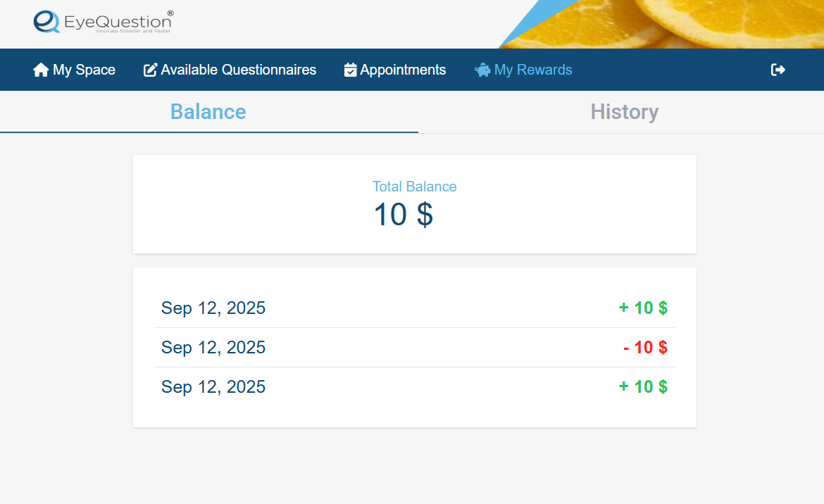Screen dimensions: 824x504
Task: Select the My Rewards text label
Action: pyautogui.click(x=533, y=70)
